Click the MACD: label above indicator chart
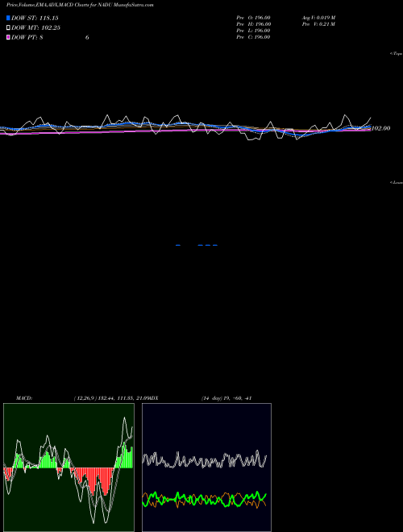 24,398
